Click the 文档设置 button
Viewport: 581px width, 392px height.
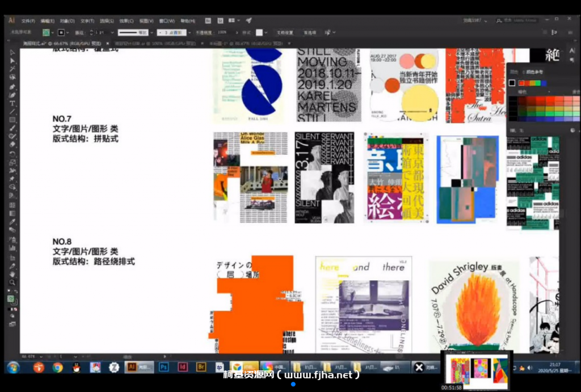[x=285, y=32]
